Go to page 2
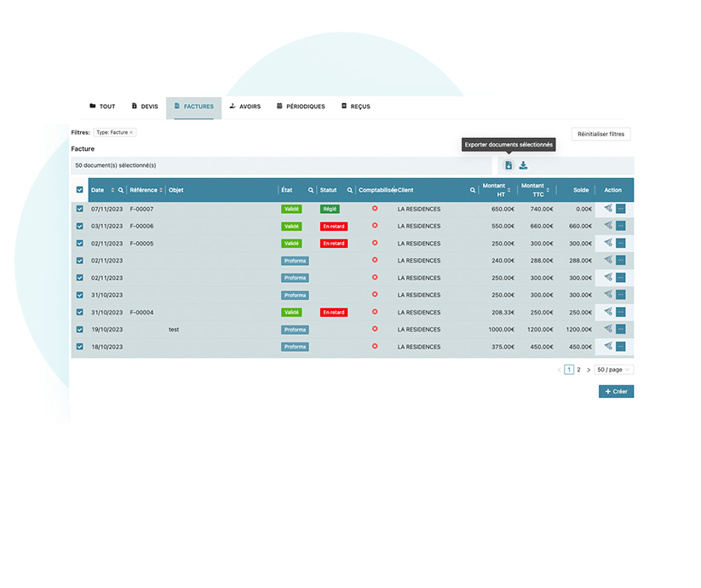This screenshot has width=701, height=588. point(578,370)
